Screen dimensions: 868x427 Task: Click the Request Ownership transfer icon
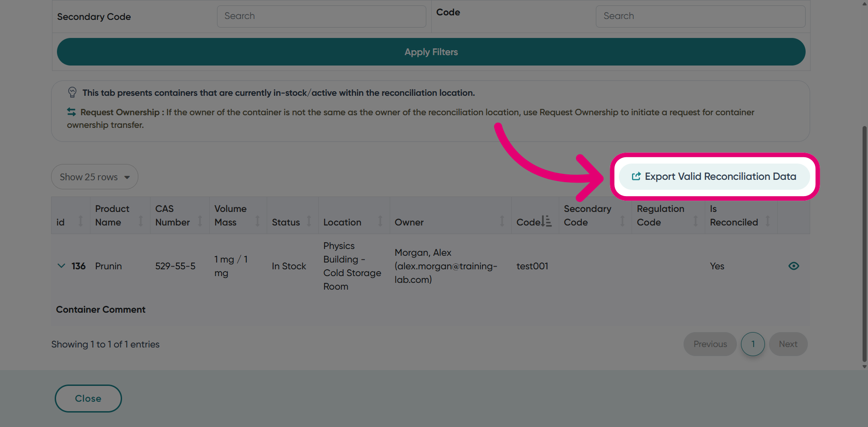pos(71,112)
